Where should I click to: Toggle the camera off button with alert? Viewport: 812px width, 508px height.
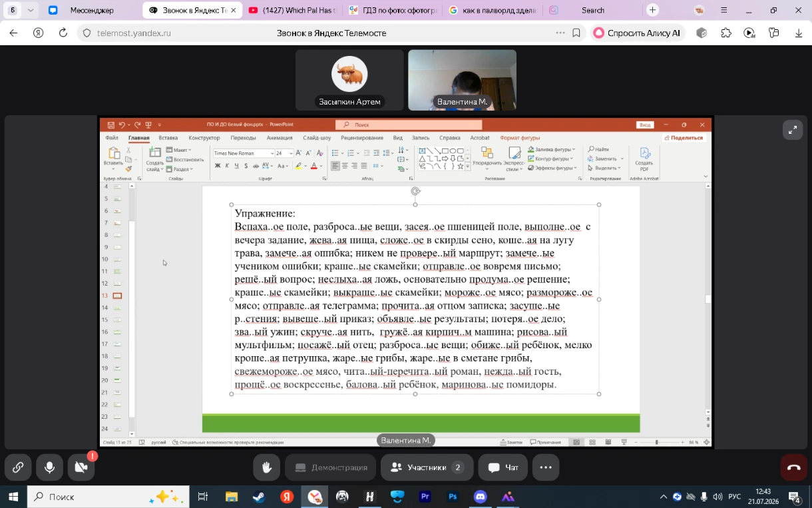click(x=81, y=467)
